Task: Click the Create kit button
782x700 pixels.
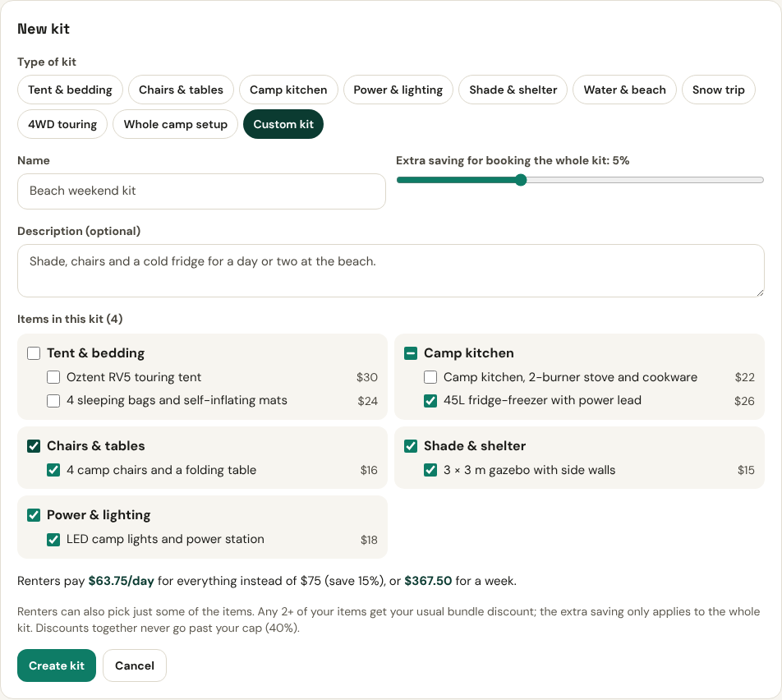Action: (57, 665)
